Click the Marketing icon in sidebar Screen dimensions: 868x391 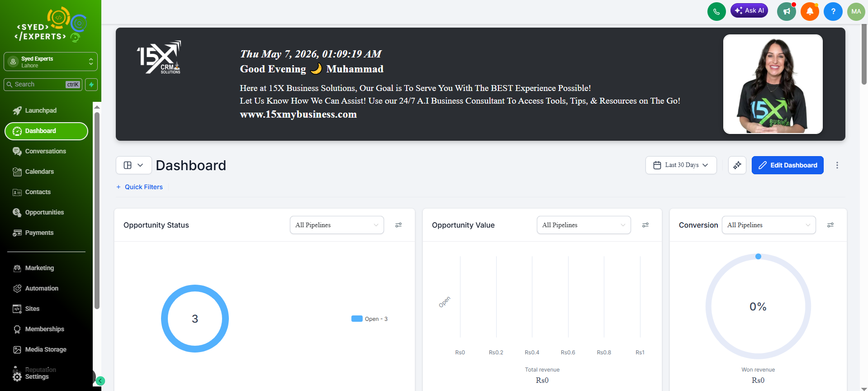pyautogui.click(x=17, y=268)
